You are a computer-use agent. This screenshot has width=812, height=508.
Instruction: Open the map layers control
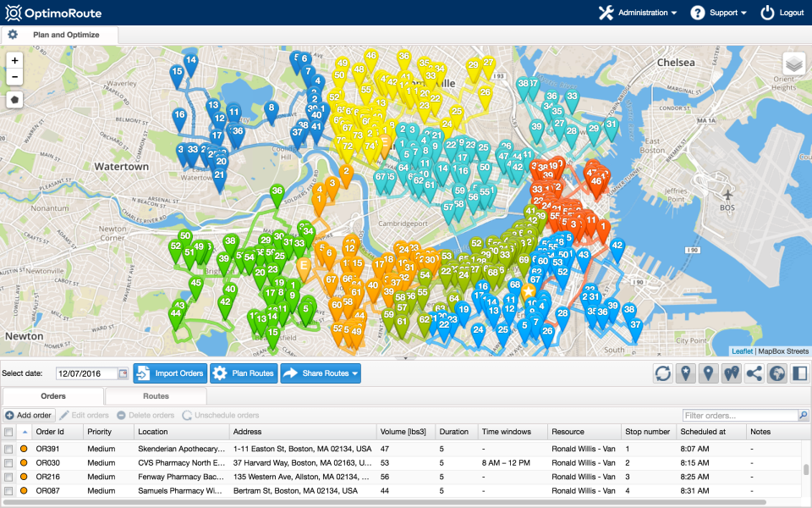793,64
